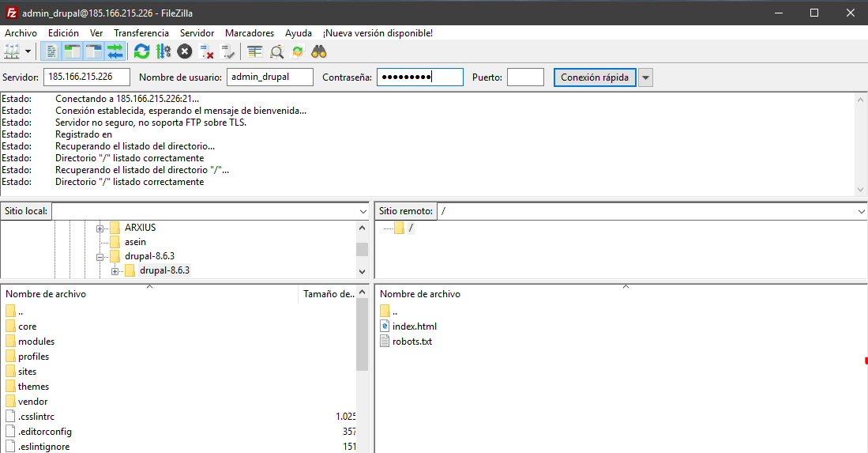The height and width of the screenshot is (453, 868).
Task: Click local file list scrollbar thumb
Action: [362, 334]
